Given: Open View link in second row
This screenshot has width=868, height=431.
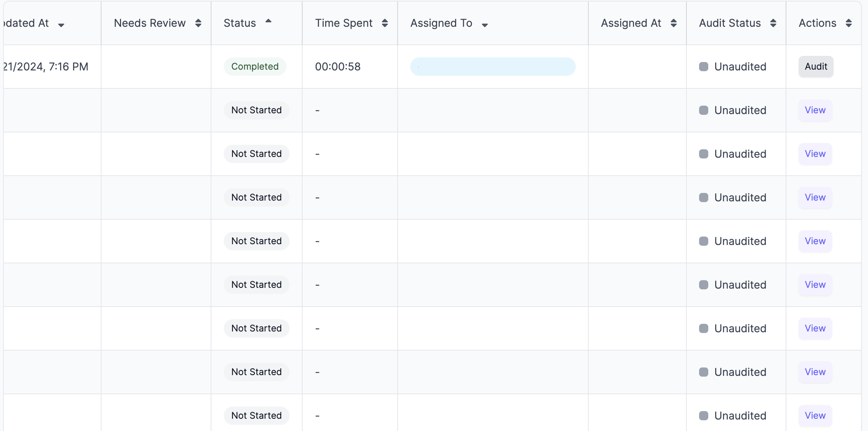Looking at the screenshot, I should coord(815,110).
